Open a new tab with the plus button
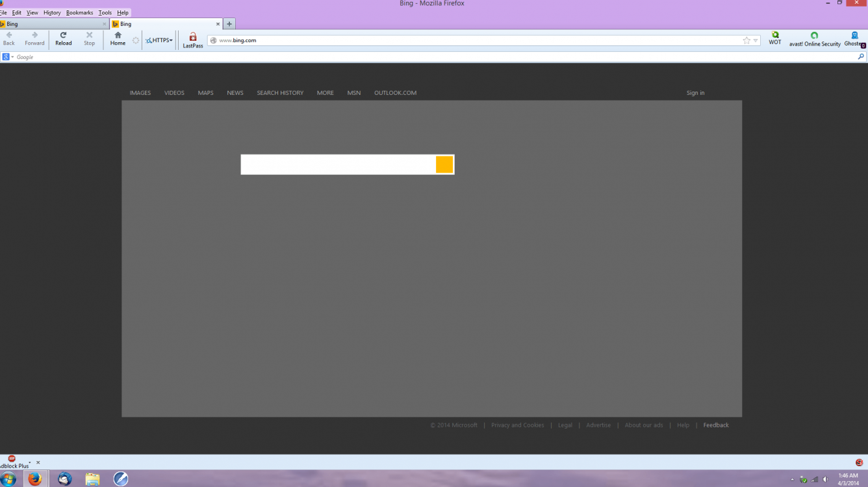 pos(229,24)
